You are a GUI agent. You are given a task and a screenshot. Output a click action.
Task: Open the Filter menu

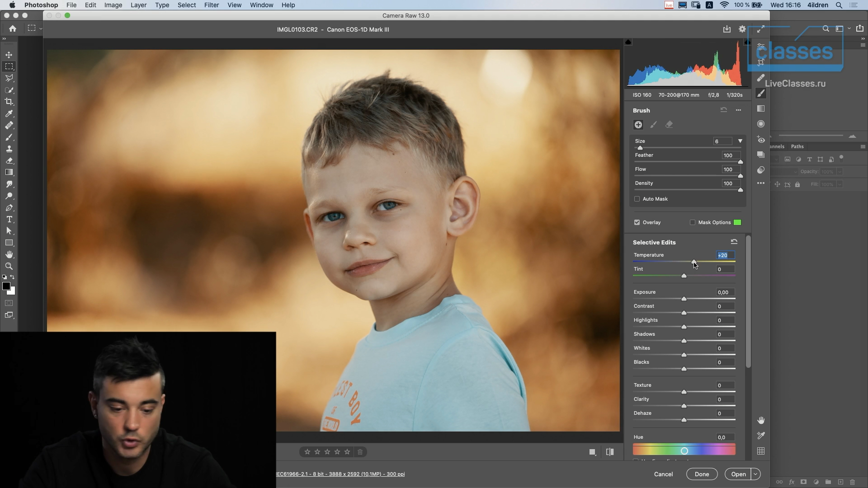[211, 5]
